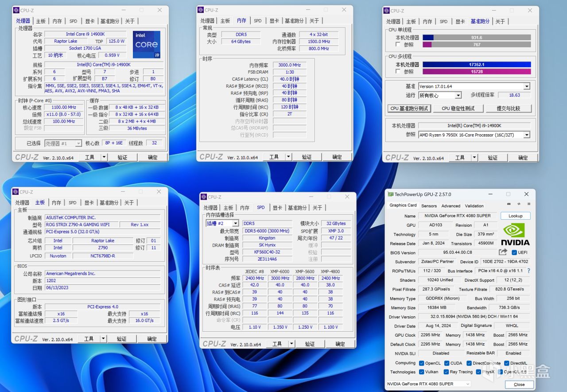This screenshot has width=567, height=392.
Task: Expand 工具 arrow in CPU-Z DDR5 memory window
Action: [x=289, y=157]
